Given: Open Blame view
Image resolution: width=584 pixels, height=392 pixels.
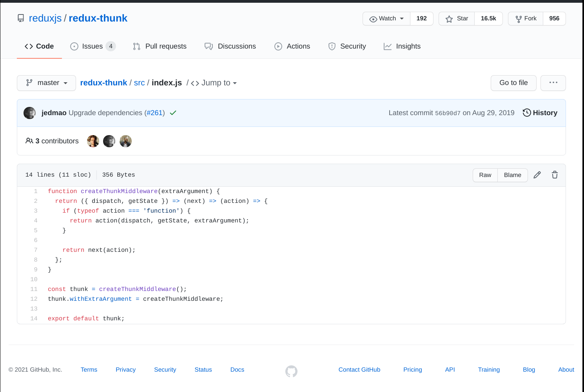Looking at the screenshot, I should coord(513,175).
